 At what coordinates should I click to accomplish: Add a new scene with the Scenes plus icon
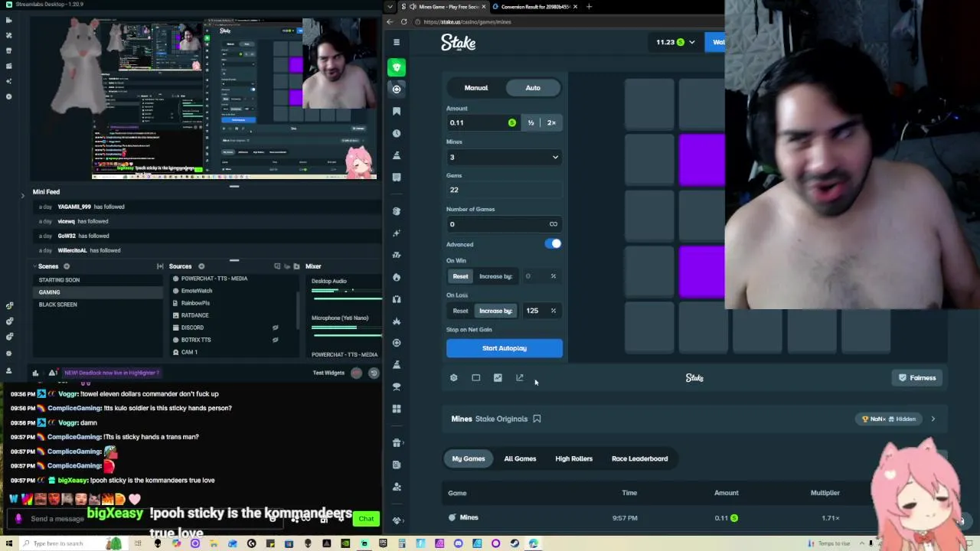(67, 266)
